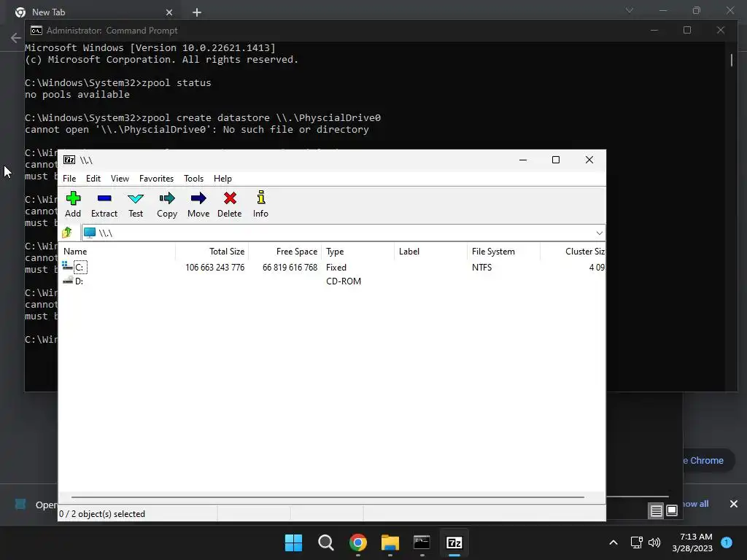The height and width of the screenshot is (560, 747).
Task: Open the Help menu
Action: tap(222, 179)
